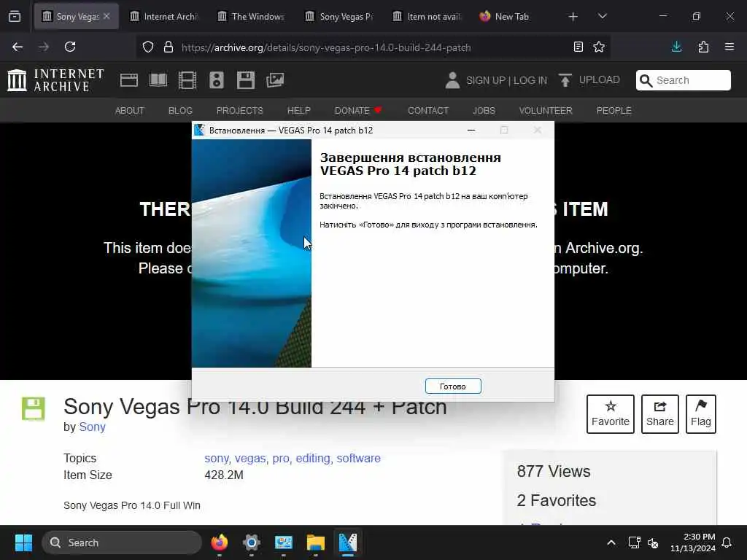
Task: Open the Firefox downloads panel
Action: [676, 47]
